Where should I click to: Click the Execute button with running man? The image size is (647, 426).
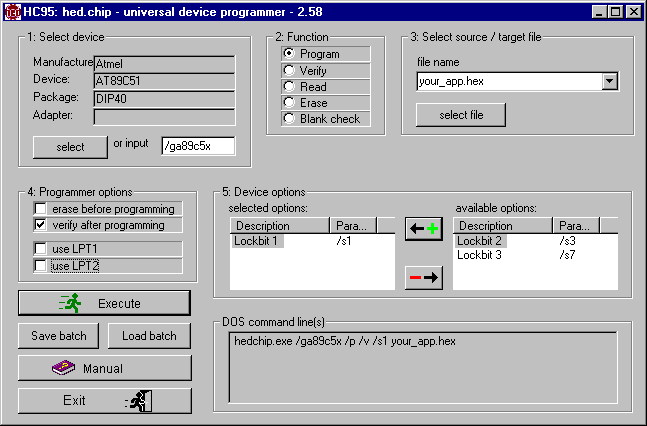tap(104, 303)
